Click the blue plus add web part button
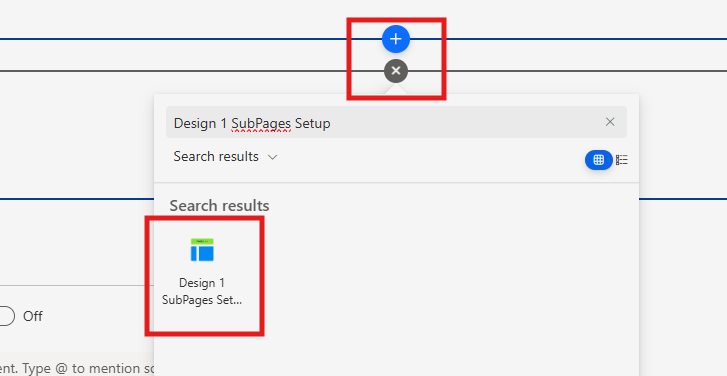This screenshot has height=376, width=727. click(x=395, y=39)
